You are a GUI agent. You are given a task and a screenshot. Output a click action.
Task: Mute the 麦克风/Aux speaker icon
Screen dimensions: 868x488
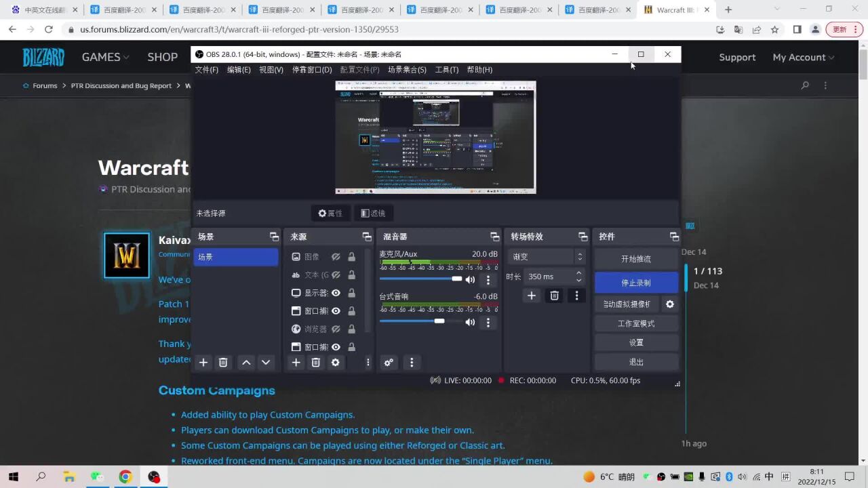click(x=470, y=279)
